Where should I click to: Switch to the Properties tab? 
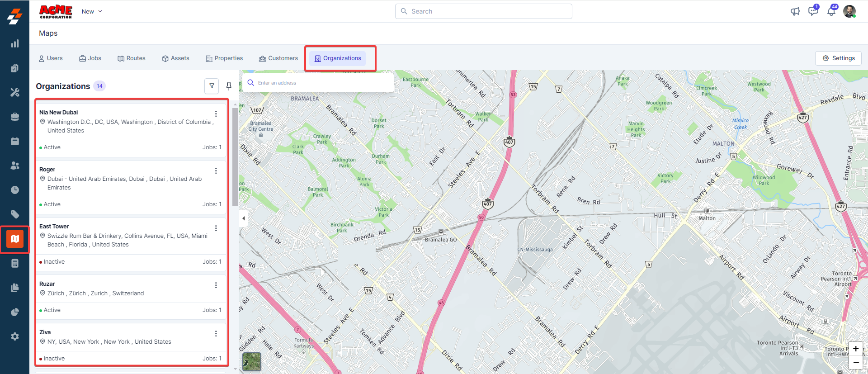[224, 58]
